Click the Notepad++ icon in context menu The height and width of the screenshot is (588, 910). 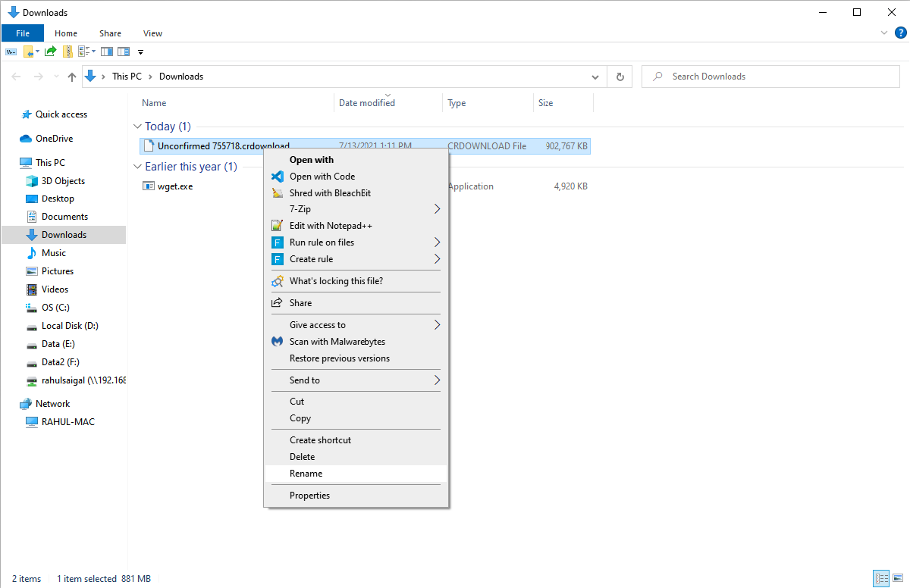tap(277, 226)
